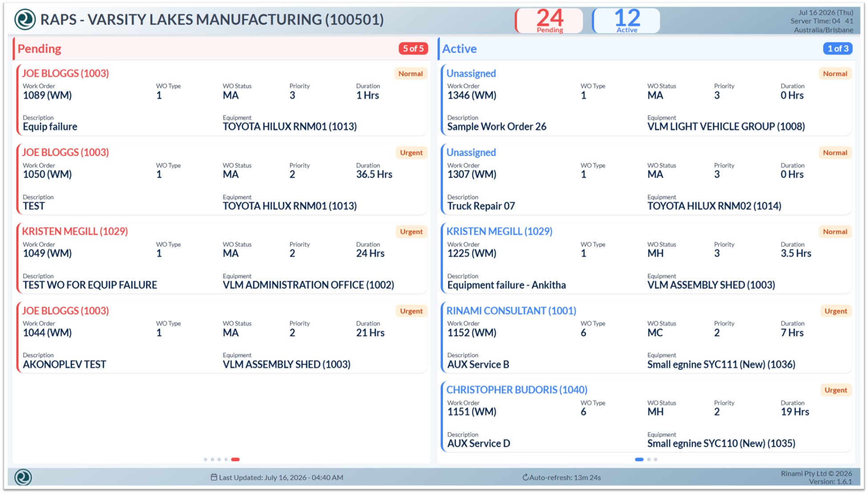Go to second Pending page dot
Screen dimensions: 868x494
coord(212,459)
